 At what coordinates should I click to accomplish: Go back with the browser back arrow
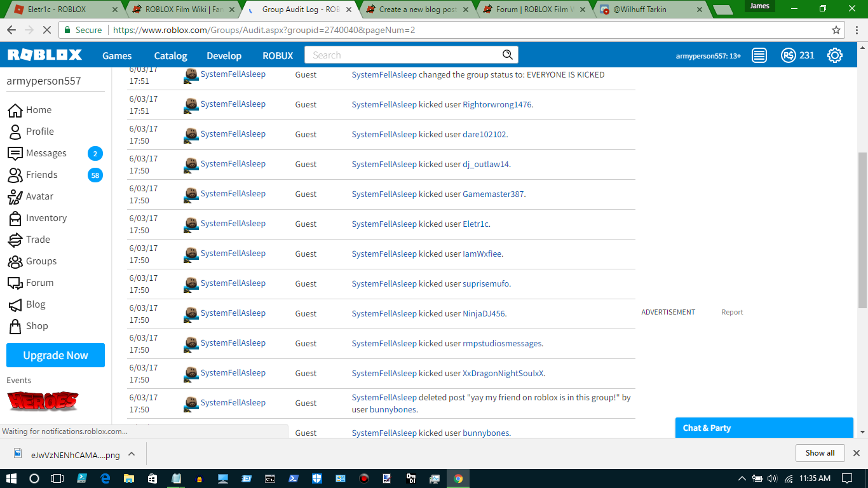coord(11,30)
